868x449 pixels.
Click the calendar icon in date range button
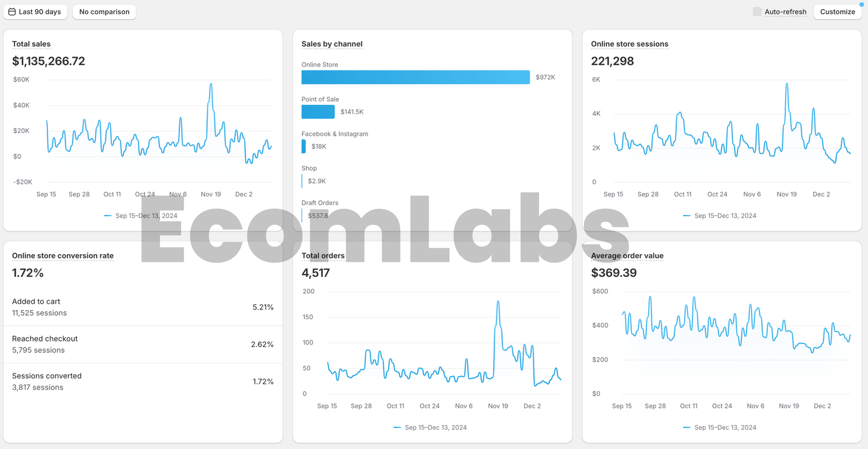pos(12,12)
